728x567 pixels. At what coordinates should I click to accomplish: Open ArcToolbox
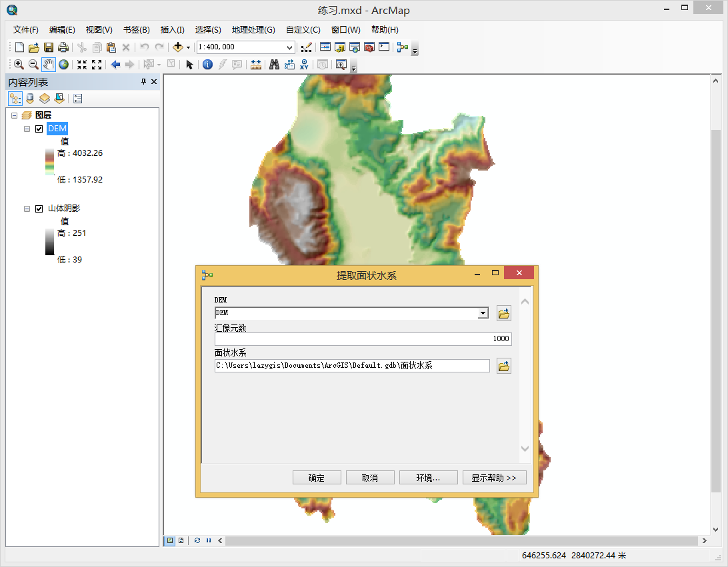(x=369, y=47)
